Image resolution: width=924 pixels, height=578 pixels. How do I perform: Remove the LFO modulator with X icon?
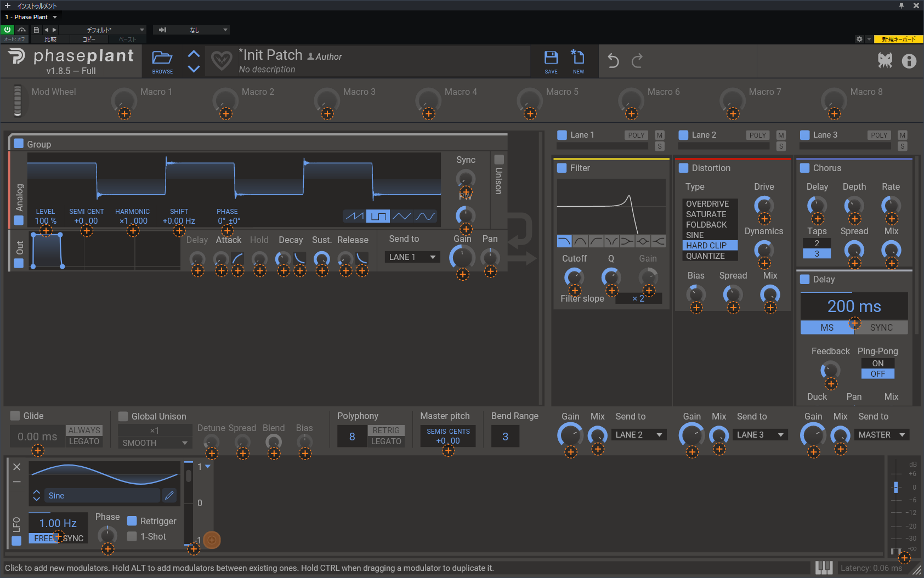point(17,467)
